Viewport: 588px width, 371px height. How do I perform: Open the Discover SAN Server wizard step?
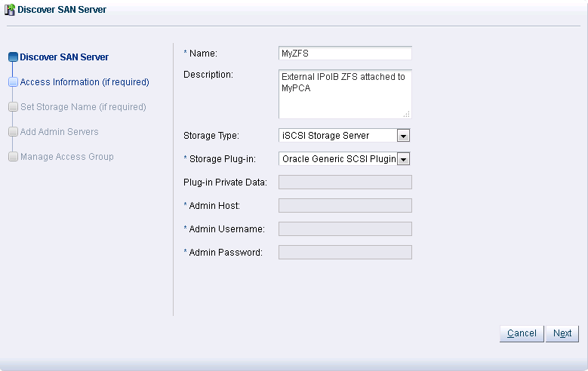pos(64,57)
